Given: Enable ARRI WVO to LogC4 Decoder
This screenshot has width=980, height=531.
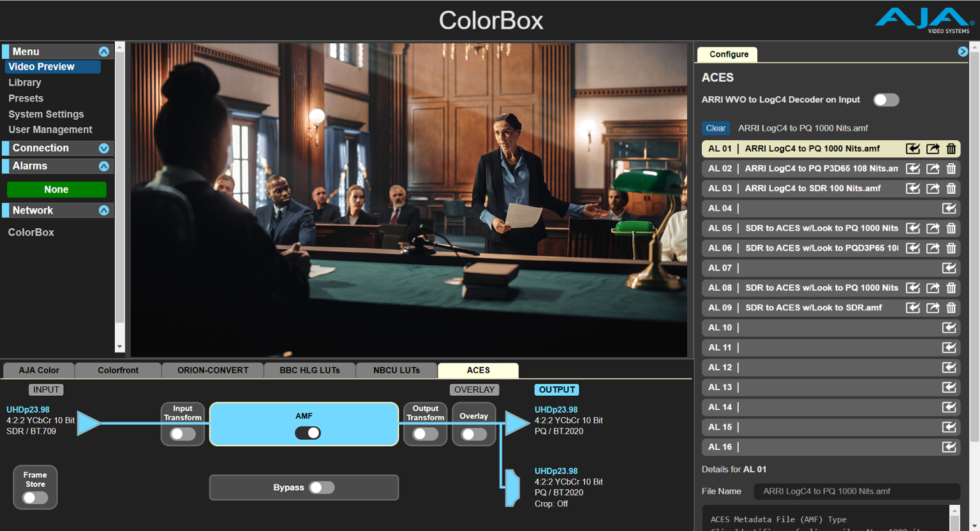Looking at the screenshot, I should point(886,99).
